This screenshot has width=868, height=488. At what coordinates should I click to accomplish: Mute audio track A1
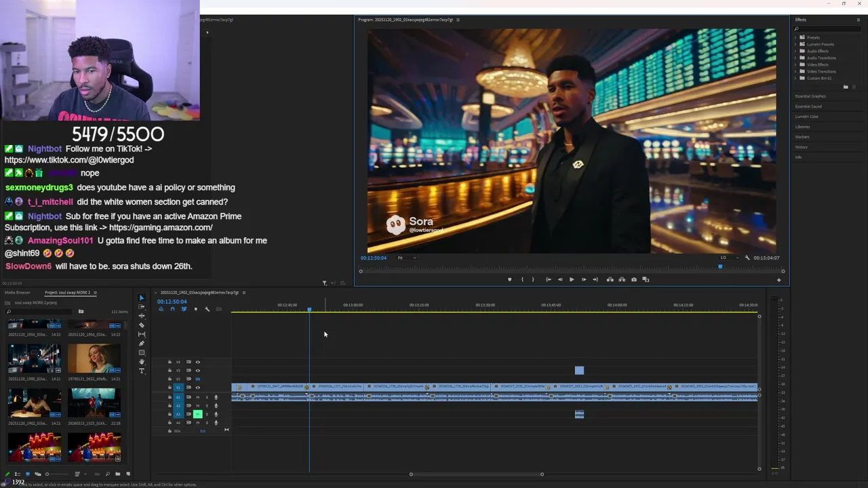point(198,397)
